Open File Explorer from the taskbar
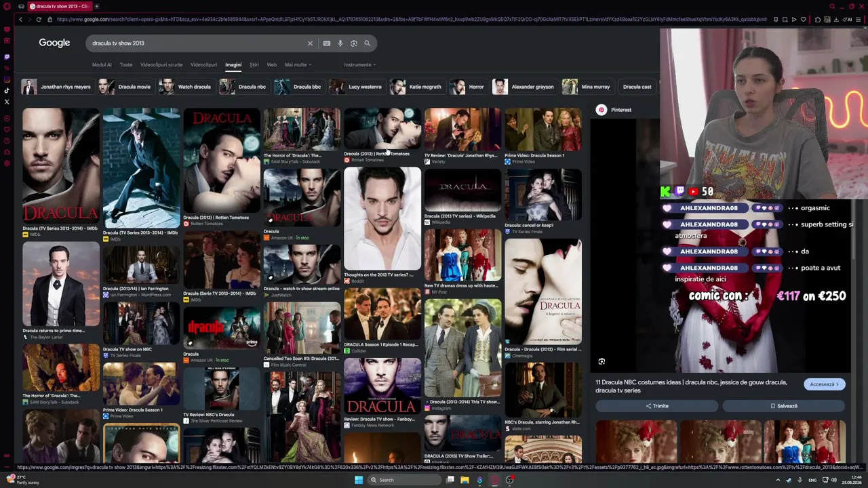Screen dimensions: 868x488 pyautogui.click(x=465, y=480)
